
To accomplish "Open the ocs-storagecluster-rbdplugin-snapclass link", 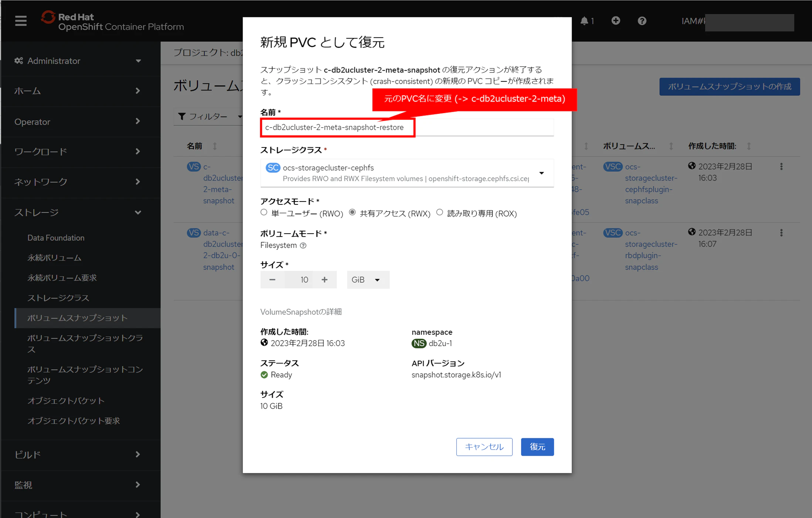I will pyautogui.click(x=651, y=250).
